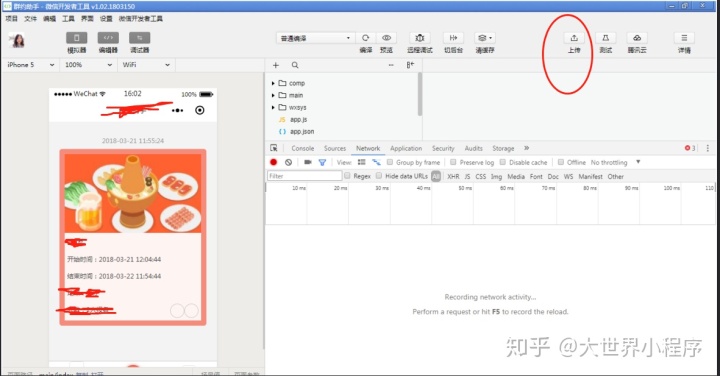This screenshot has height=376, width=720.
Task: Expand the main folder
Action: (273, 95)
